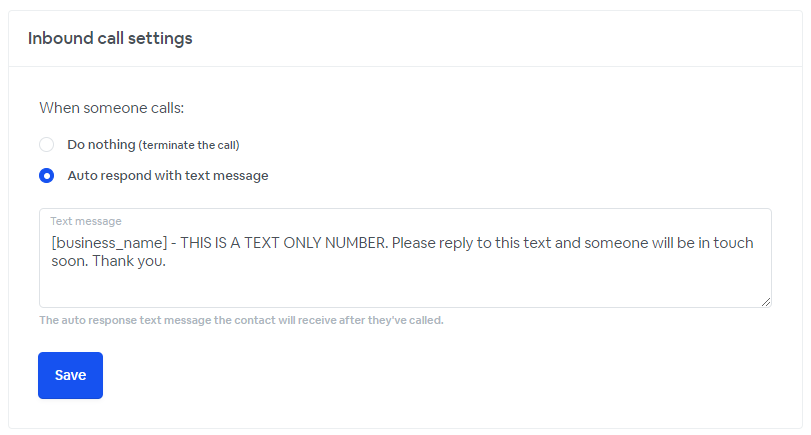Select "Auto respond with text message" radio button

(46, 176)
